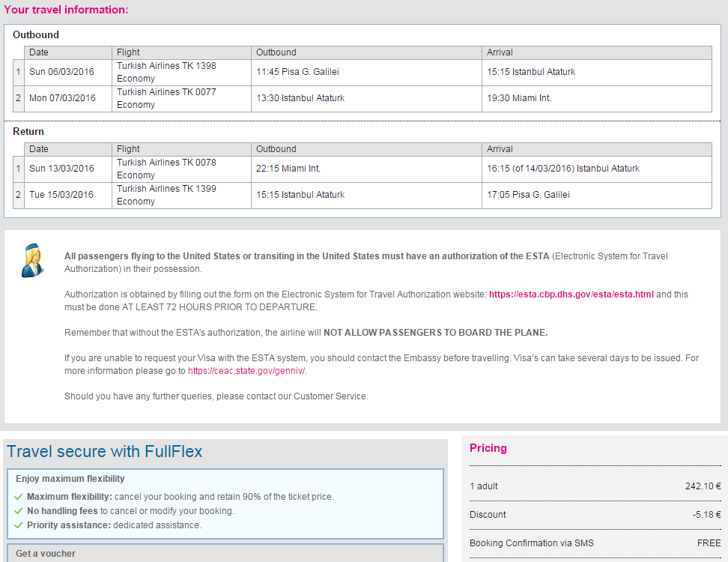Screen dimensions: 728x562
Task: Click '15:15 Istanbul Ataturk' departure cell in Return table
Action: [366, 195]
